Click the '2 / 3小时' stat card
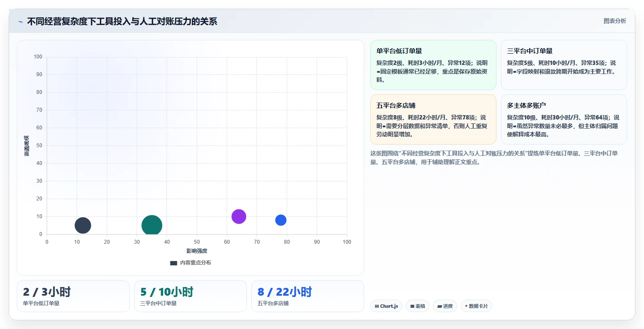Viewport: 644px width, 329px height. point(73,296)
